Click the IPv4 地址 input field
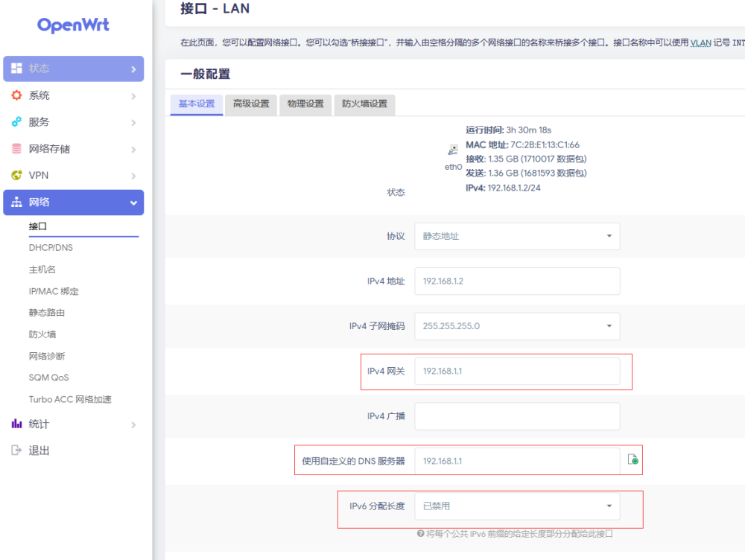This screenshot has height=560, width=745. [517, 281]
